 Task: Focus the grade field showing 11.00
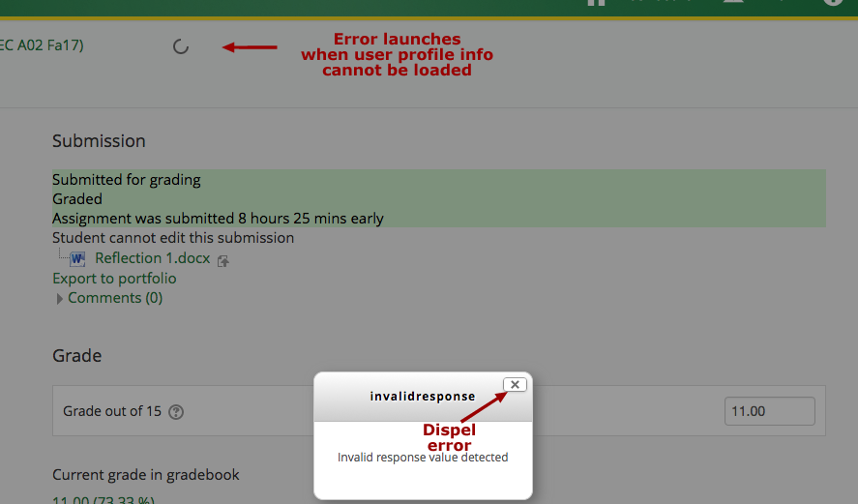click(769, 411)
